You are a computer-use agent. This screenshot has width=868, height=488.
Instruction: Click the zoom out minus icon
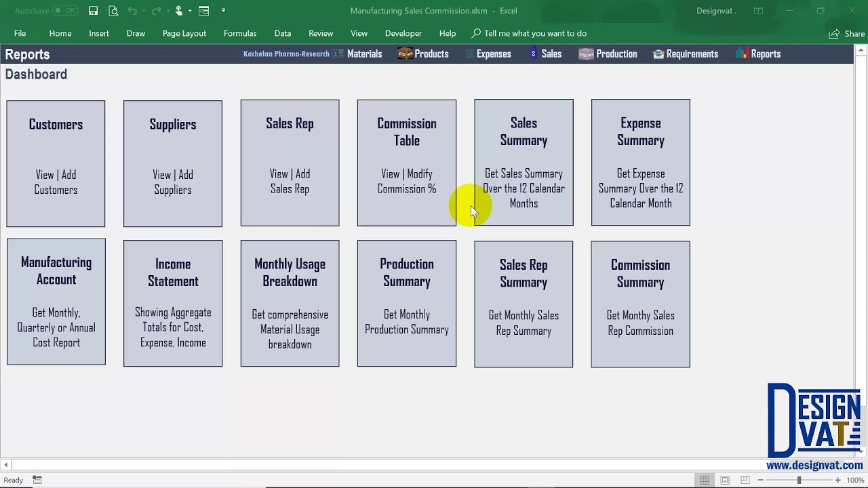pyautogui.click(x=760, y=480)
